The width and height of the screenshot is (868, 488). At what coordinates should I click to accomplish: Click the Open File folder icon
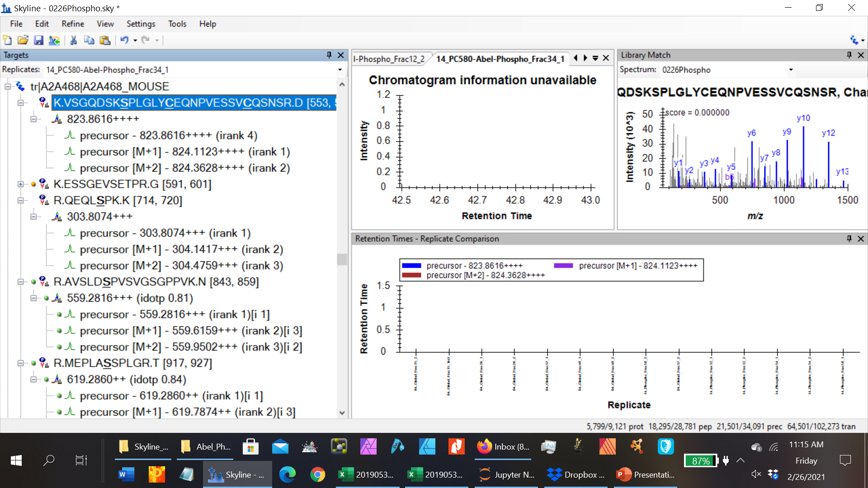coord(23,40)
